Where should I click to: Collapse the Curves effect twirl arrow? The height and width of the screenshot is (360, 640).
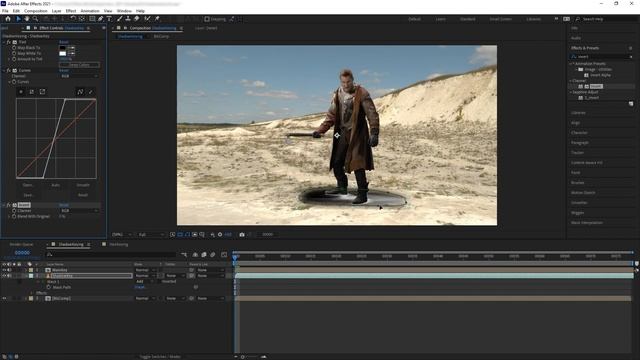pos(4,70)
